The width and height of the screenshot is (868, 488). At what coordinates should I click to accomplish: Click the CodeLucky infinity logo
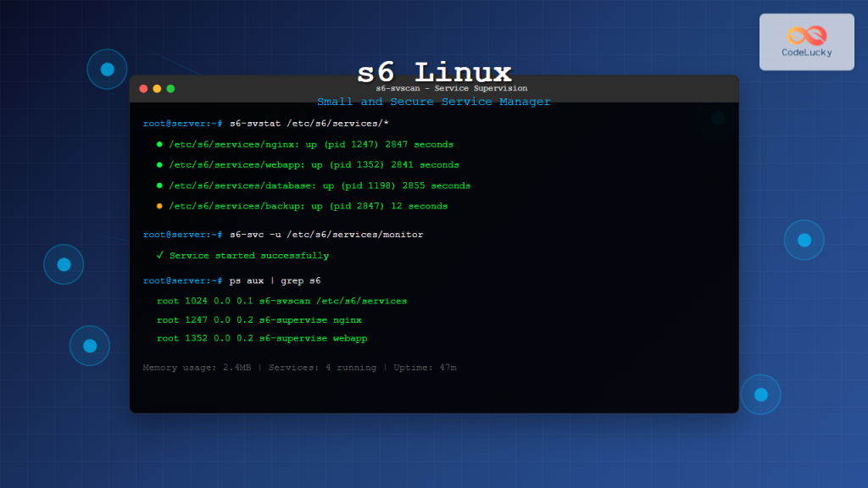(806, 33)
